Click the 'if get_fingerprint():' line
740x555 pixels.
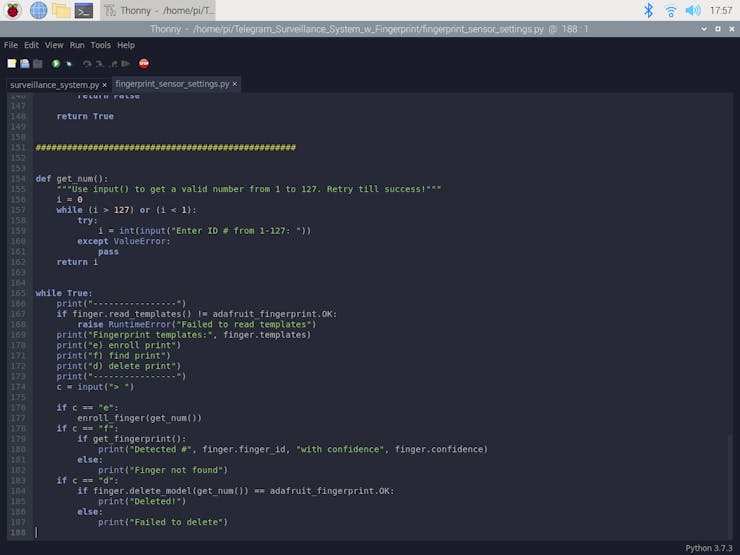pyautogui.click(x=132, y=439)
